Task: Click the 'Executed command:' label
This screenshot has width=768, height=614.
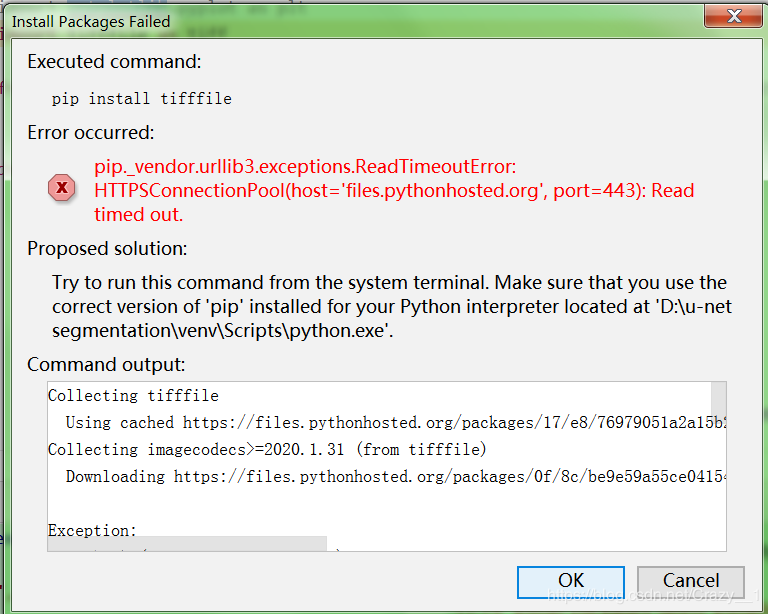Action: tap(114, 62)
